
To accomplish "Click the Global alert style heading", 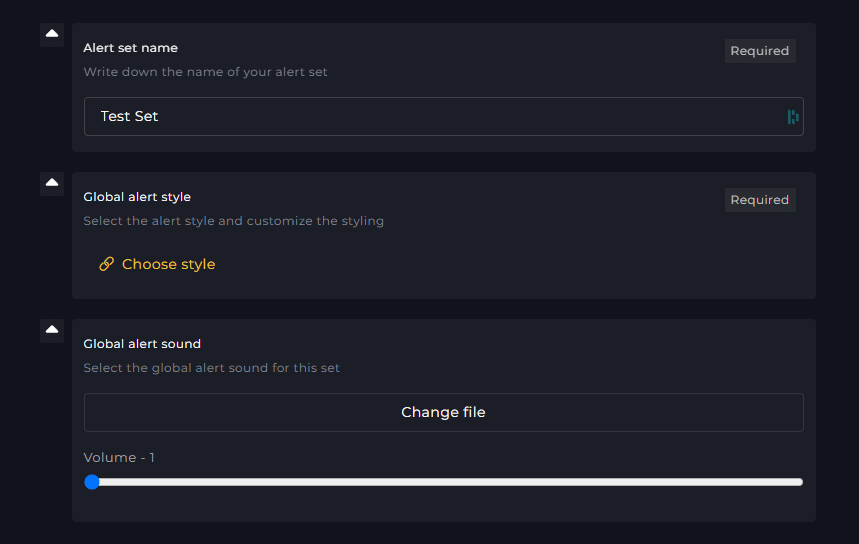I will click(x=137, y=197).
